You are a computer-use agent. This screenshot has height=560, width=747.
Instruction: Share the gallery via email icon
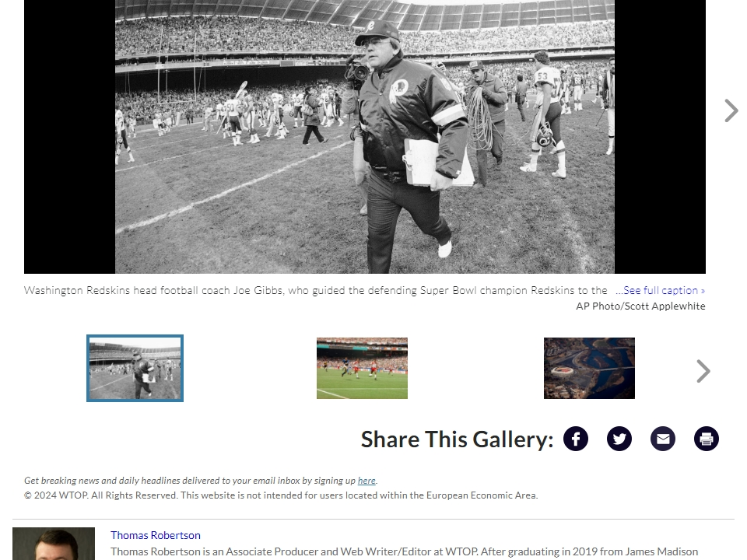click(x=663, y=439)
